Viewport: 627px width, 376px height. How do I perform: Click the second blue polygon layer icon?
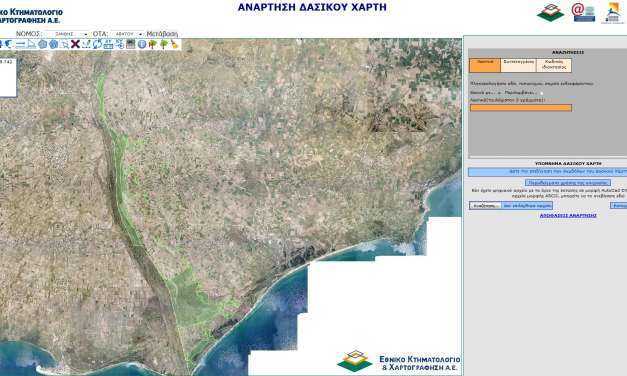point(54,44)
